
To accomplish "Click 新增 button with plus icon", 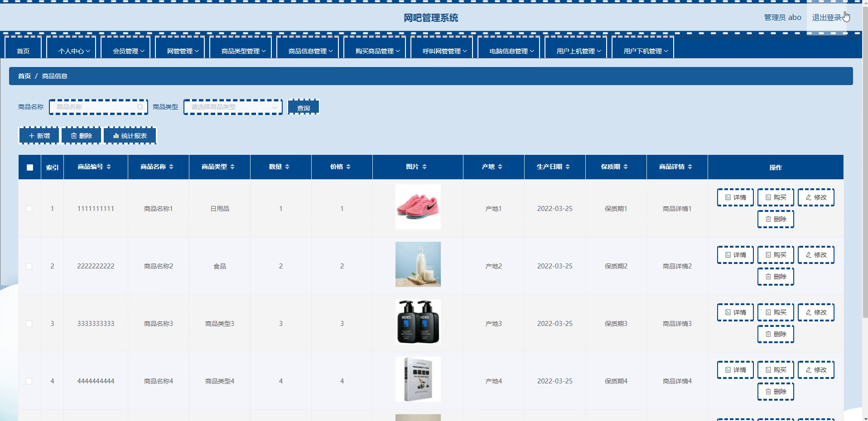I will tap(39, 136).
